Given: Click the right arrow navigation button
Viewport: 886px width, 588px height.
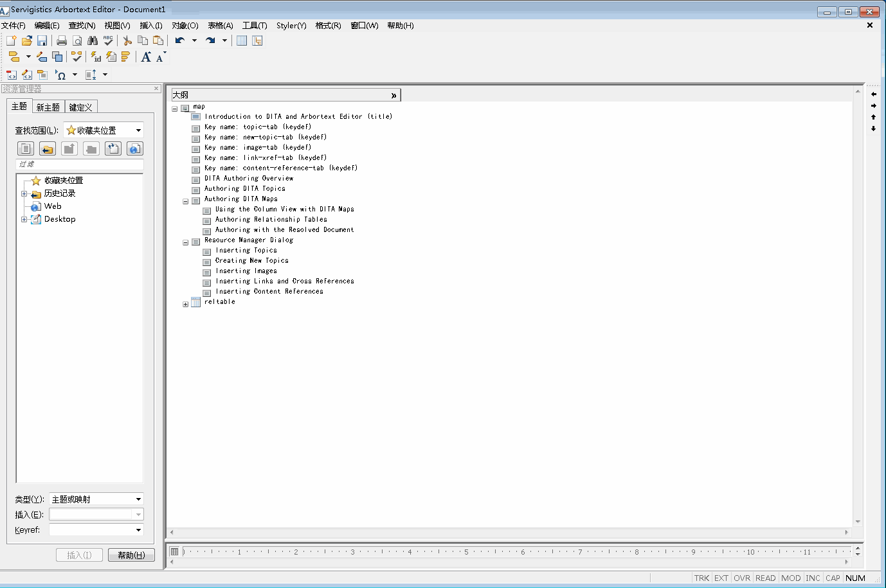Looking at the screenshot, I should (874, 105).
